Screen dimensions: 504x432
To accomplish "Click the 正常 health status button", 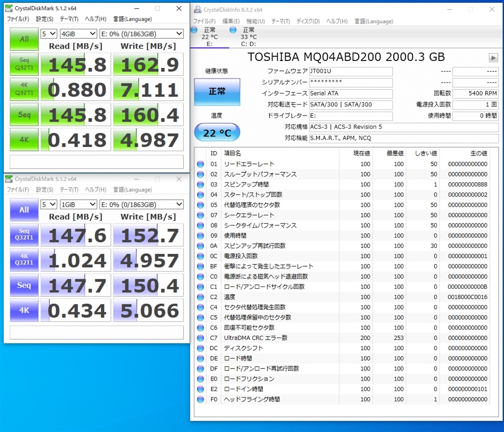I will coord(217,92).
